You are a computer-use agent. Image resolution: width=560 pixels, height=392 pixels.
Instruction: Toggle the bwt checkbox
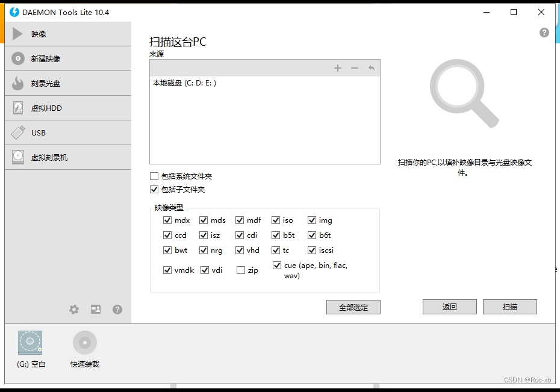167,250
